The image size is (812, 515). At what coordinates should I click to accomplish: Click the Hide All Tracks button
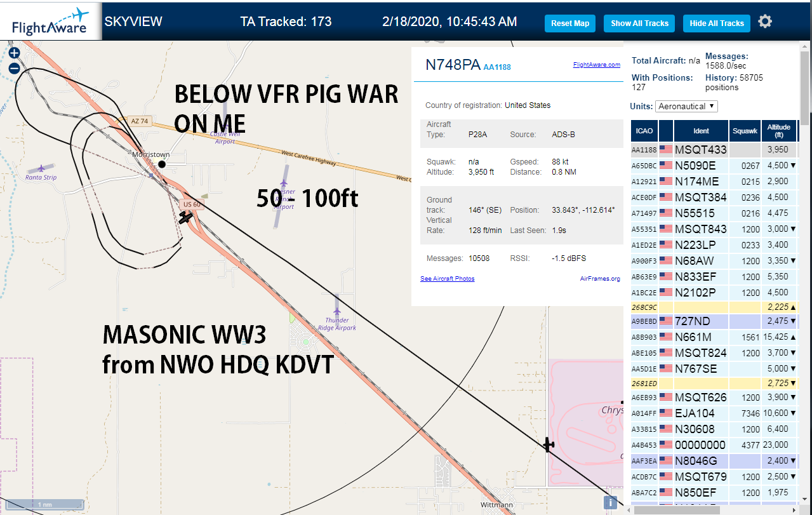pos(717,23)
